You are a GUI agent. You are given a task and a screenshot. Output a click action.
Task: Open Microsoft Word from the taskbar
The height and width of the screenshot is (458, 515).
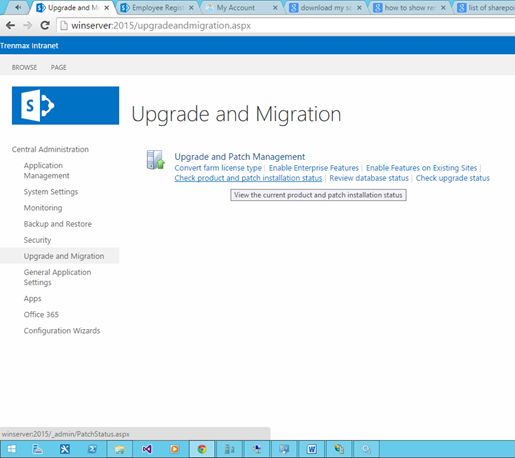coord(311,449)
